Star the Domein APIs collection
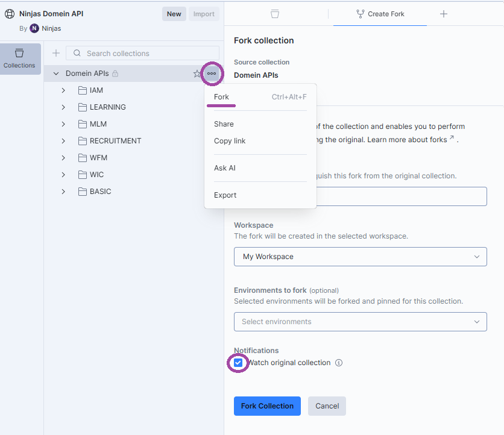Screen dimensions: 504x435 click(x=197, y=74)
